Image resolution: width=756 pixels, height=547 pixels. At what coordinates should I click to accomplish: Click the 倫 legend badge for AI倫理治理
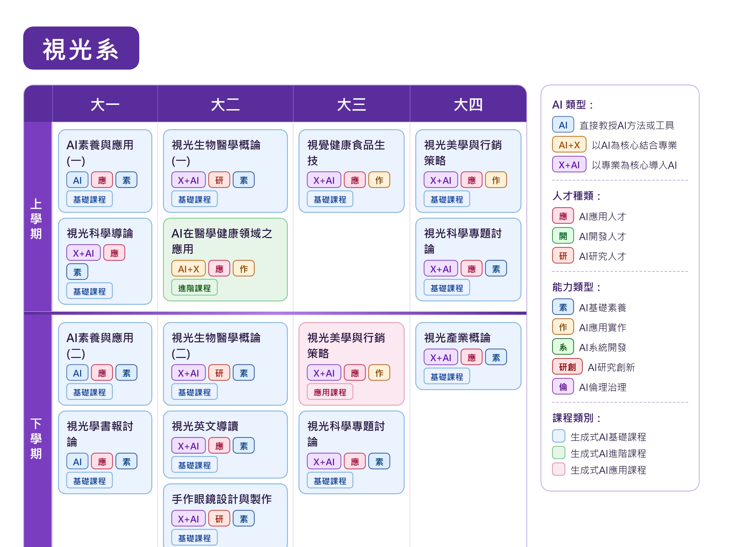563,387
